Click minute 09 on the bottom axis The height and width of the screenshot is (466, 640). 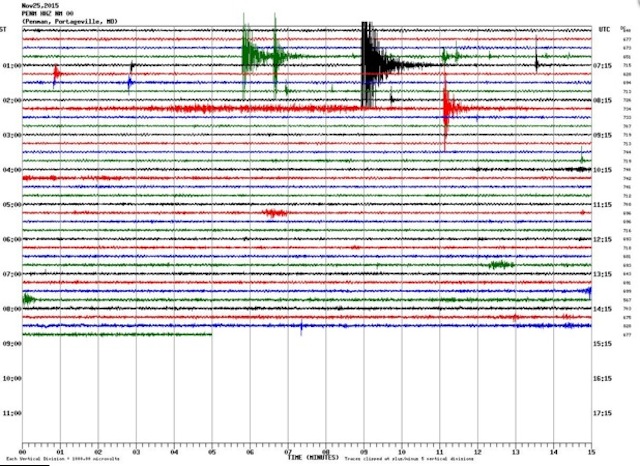pyautogui.click(x=364, y=452)
